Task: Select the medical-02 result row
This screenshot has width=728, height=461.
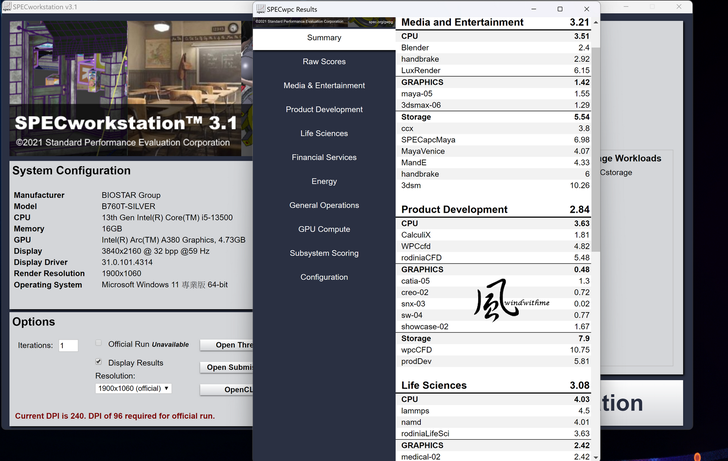Action: tap(495, 456)
